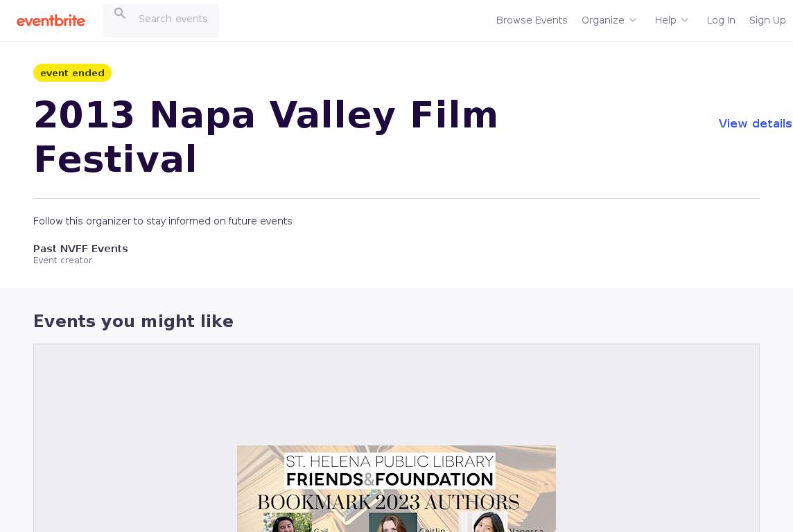Open the Help menu
The height and width of the screenshot is (532, 793).
(665, 20)
